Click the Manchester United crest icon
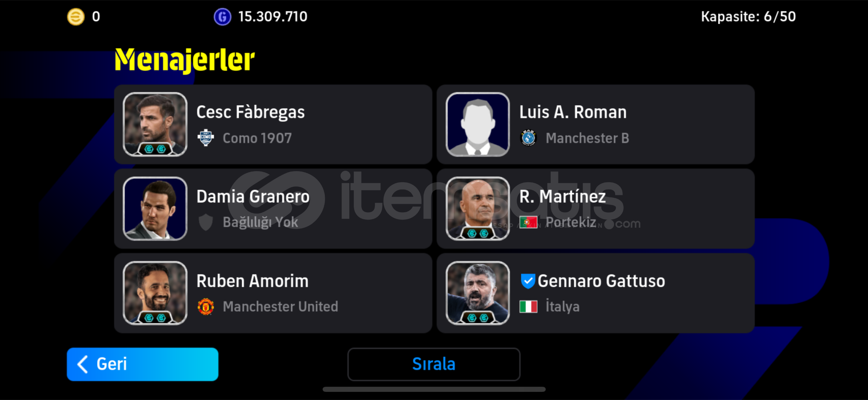This screenshot has height=400, width=868. [206, 307]
